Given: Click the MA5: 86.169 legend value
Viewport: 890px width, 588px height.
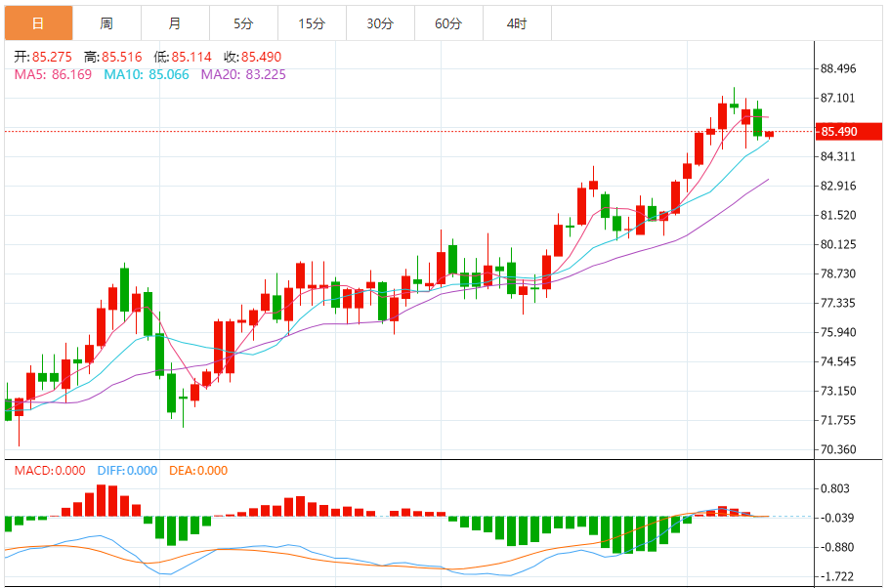Looking at the screenshot, I should pyautogui.click(x=53, y=75).
